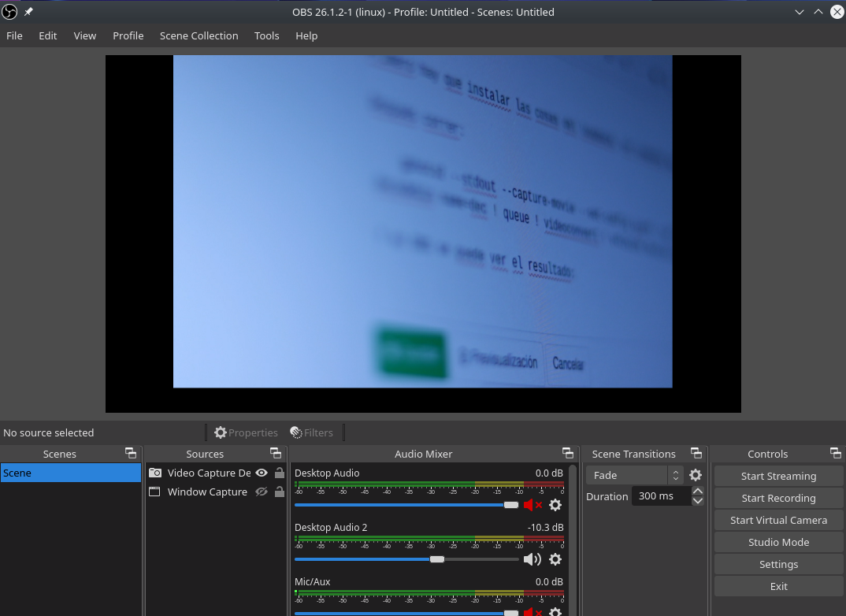Click the Start Recording button
Image resolution: width=846 pixels, height=616 pixels.
tap(778, 498)
